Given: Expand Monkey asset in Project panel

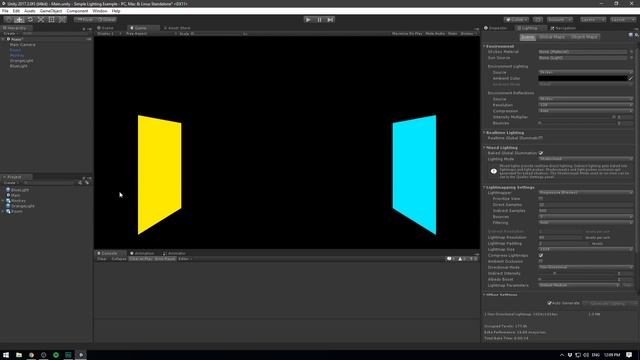Looking at the screenshot, I should 3,201.
